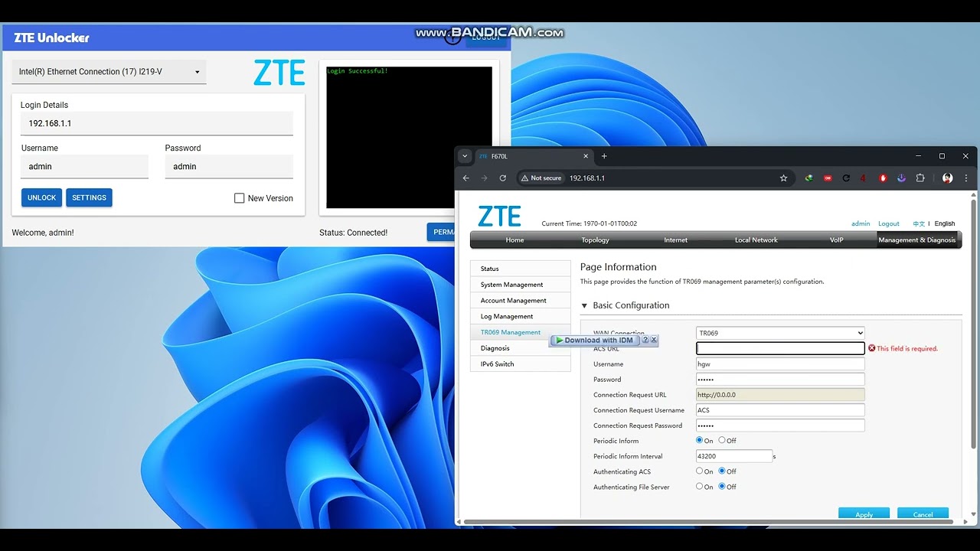Close the F670L tab

coord(586,156)
